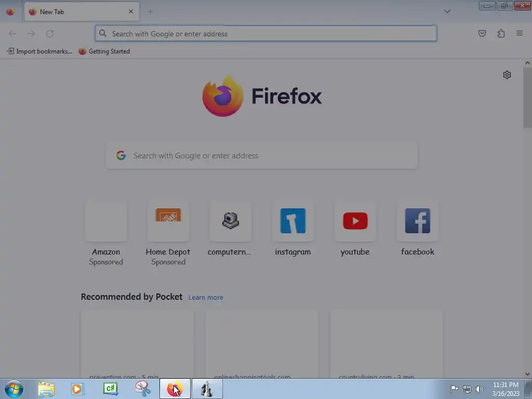532x399 pixels.
Task: Open the Extensions puzzle icon
Action: [x=501, y=33]
